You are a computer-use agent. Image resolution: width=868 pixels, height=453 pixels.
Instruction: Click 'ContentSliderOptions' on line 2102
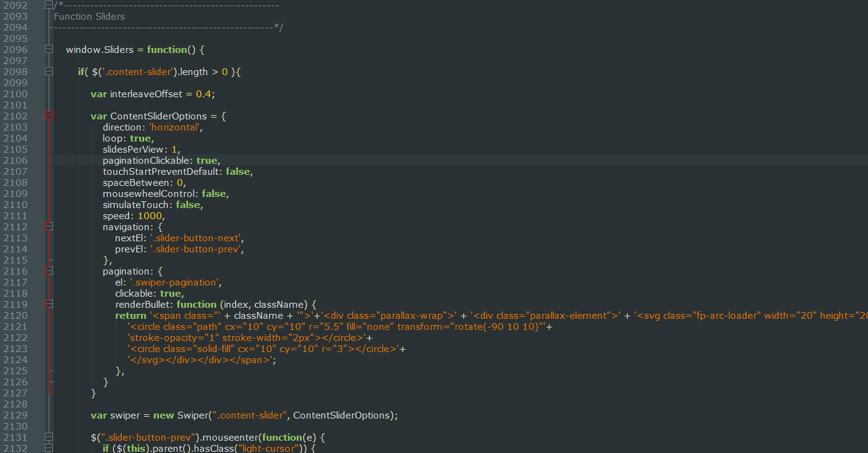pos(159,116)
